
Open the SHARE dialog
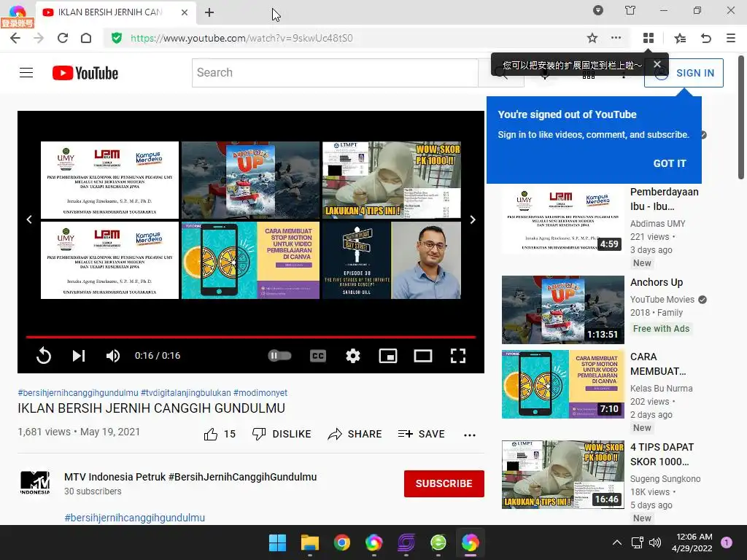(355, 434)
